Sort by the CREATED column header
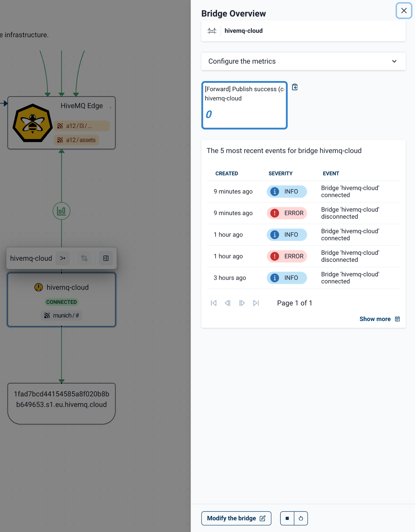Viewport: 415px width, 532px height. coord(227,174)
